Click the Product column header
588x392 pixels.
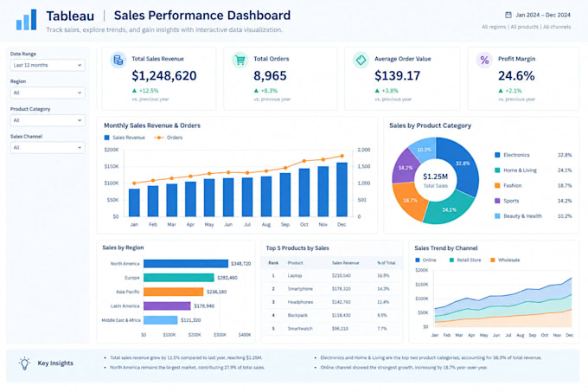[295, 263]
